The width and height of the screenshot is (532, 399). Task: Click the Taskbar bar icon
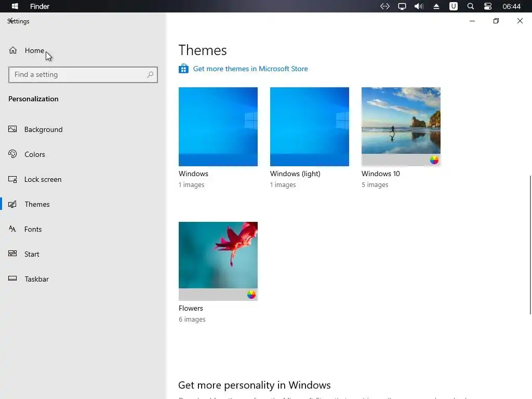pos(12,278)
